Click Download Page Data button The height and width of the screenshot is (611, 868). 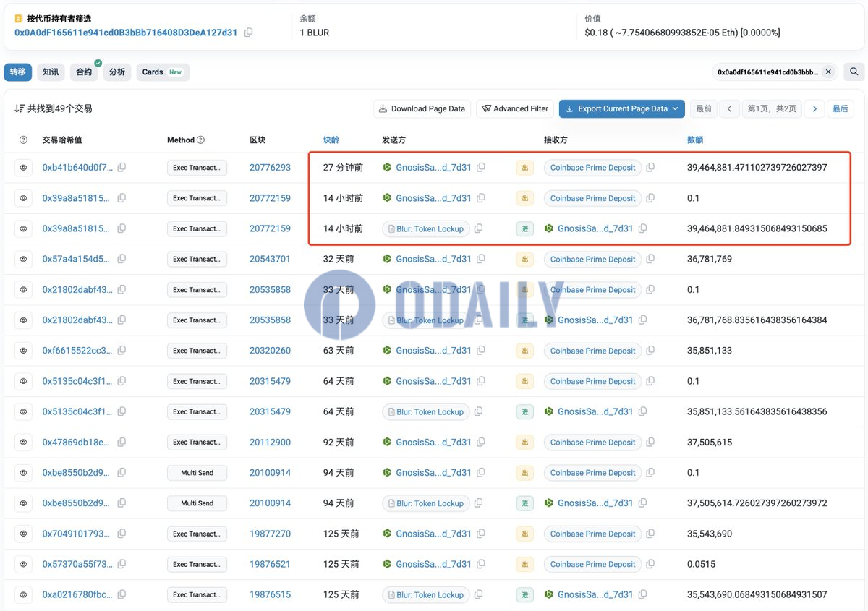pos(422,108)
